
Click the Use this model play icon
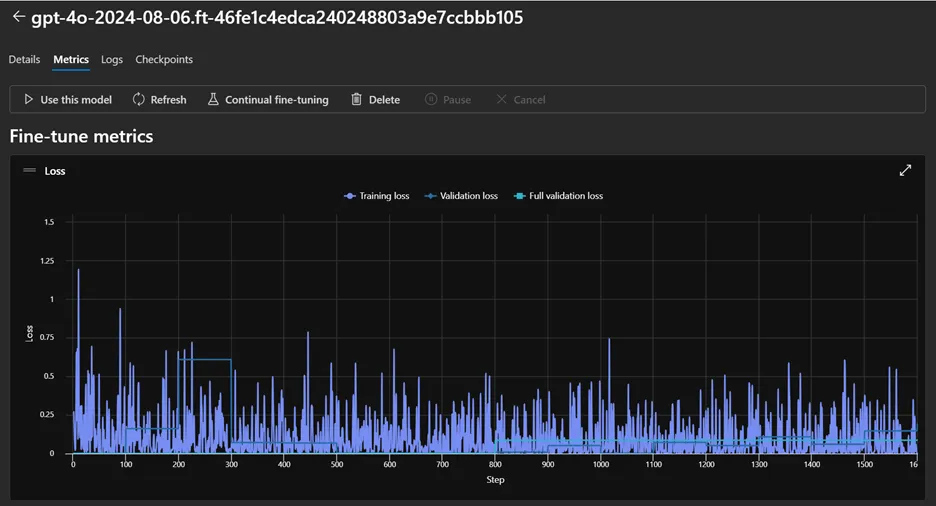(29, 100)
